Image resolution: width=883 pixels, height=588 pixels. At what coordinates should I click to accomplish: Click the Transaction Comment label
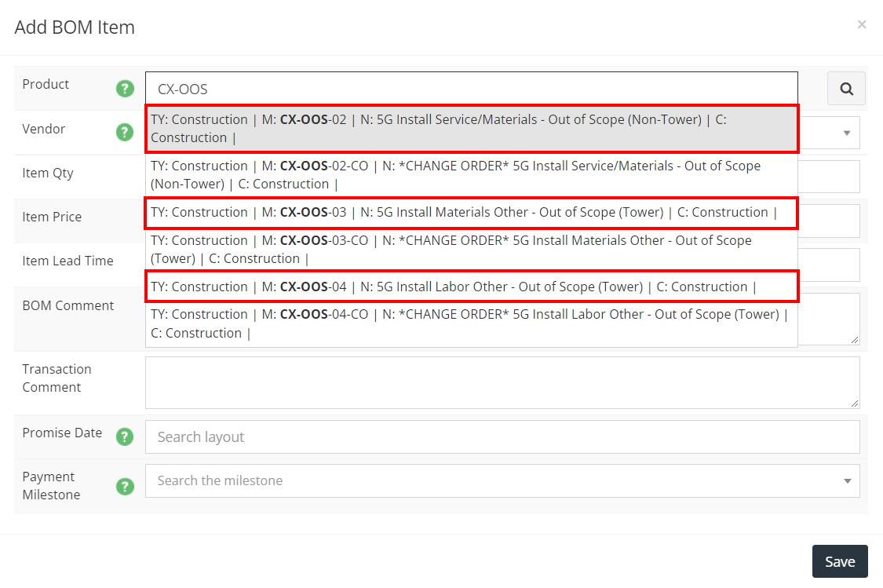(x=57, y=378)
